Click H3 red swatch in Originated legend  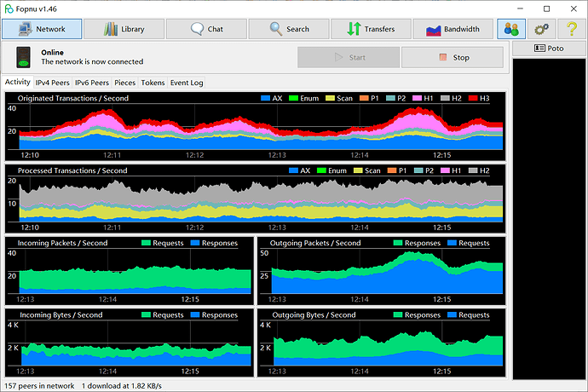coord(473,98)
